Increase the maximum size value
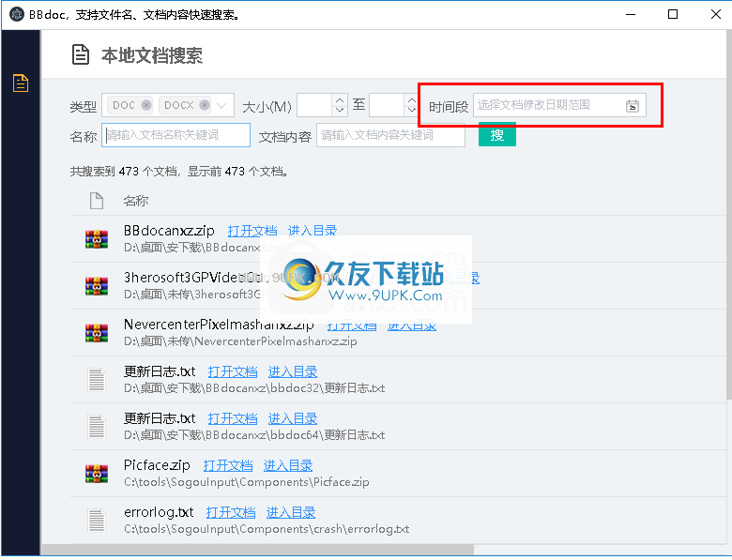This screenshot has width=732, height=560. click(411, 99)
